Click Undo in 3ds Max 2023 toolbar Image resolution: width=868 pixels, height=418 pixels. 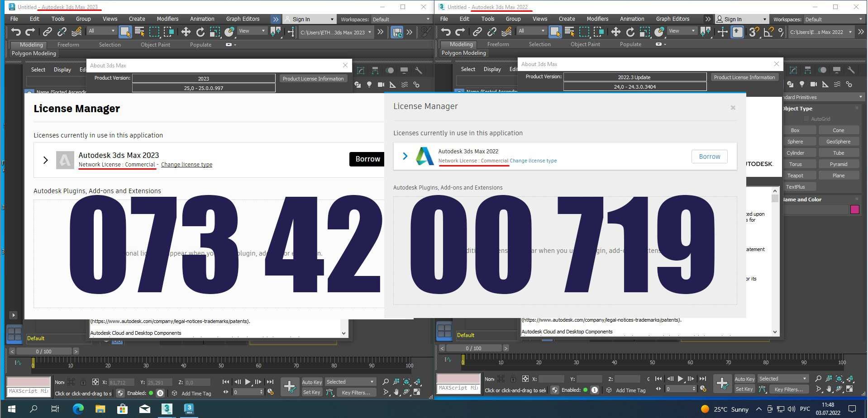tap(16, 32)
